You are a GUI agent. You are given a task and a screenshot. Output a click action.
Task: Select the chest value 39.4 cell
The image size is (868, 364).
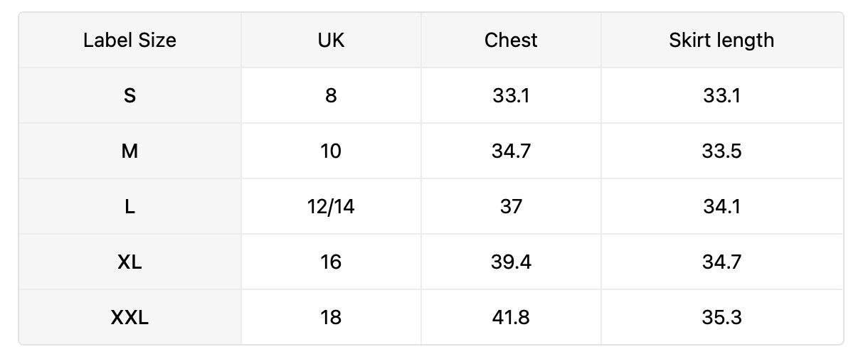(511, 262)
